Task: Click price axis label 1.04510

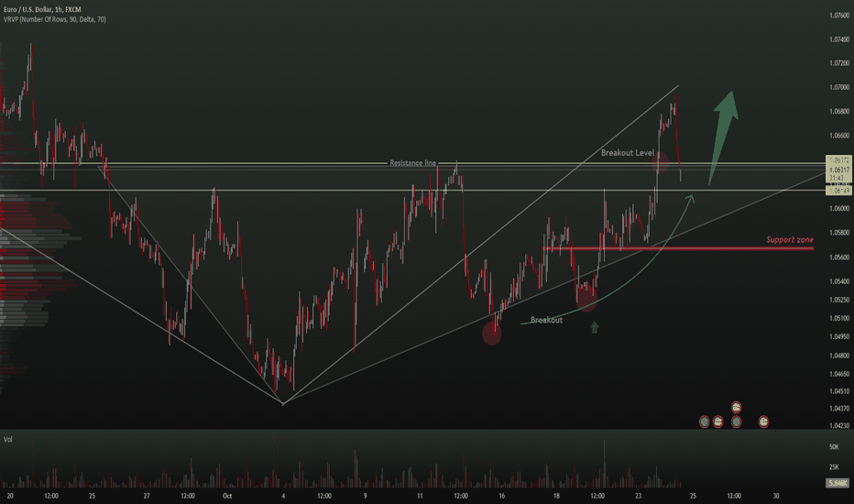Action: (x=838, y=391)
